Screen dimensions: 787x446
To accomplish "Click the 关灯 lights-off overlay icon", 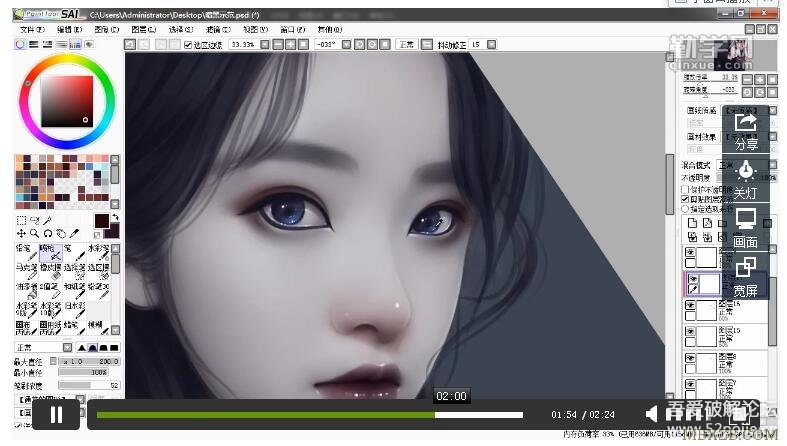I will tap(746, 180).
